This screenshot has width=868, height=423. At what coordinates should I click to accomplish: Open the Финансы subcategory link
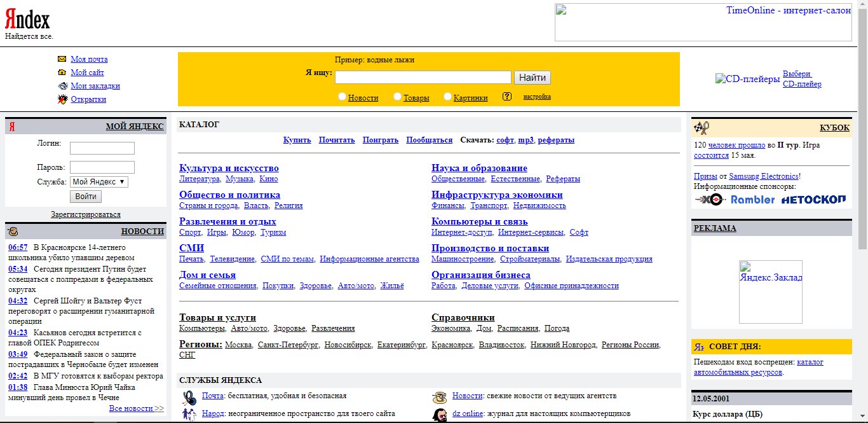point(448,205)
